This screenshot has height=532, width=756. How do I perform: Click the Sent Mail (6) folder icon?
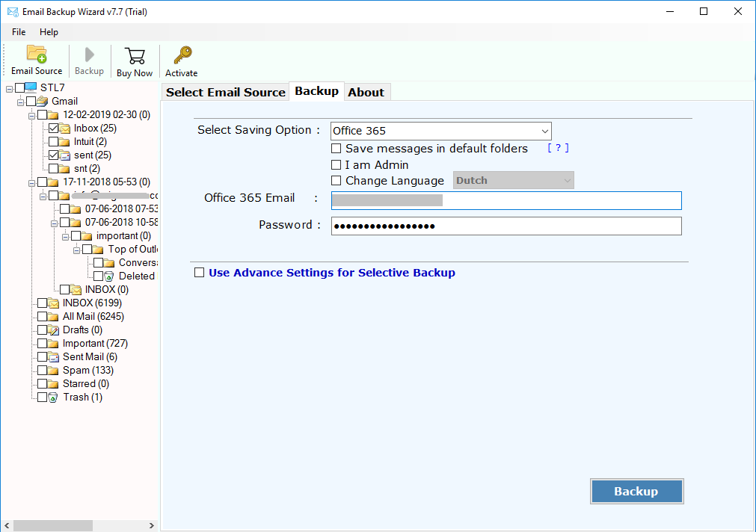54,357
